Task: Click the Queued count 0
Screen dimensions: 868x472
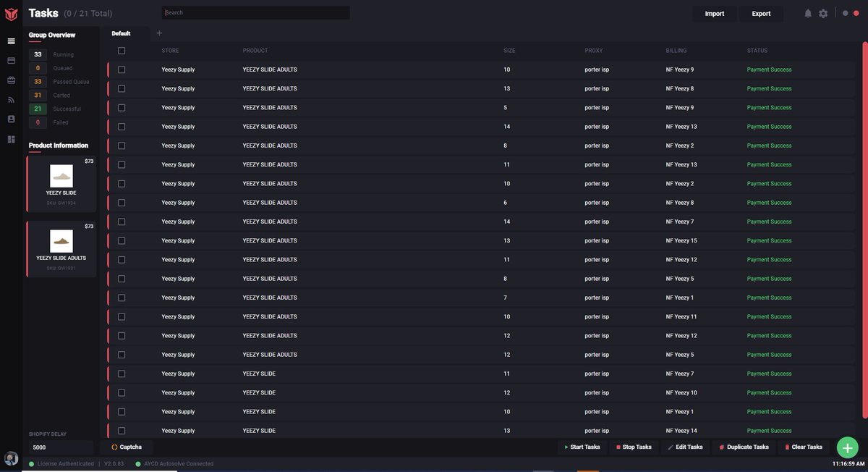Action: (38, 68)
